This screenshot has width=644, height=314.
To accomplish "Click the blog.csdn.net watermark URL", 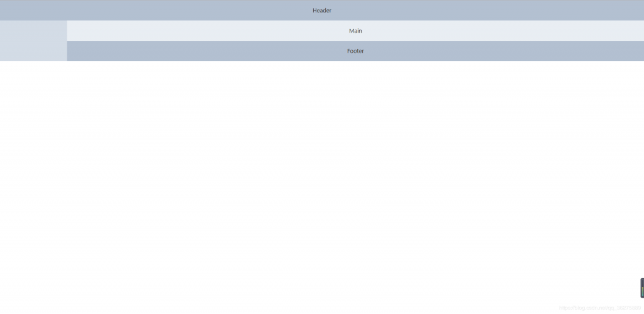I will pos(599,308).
